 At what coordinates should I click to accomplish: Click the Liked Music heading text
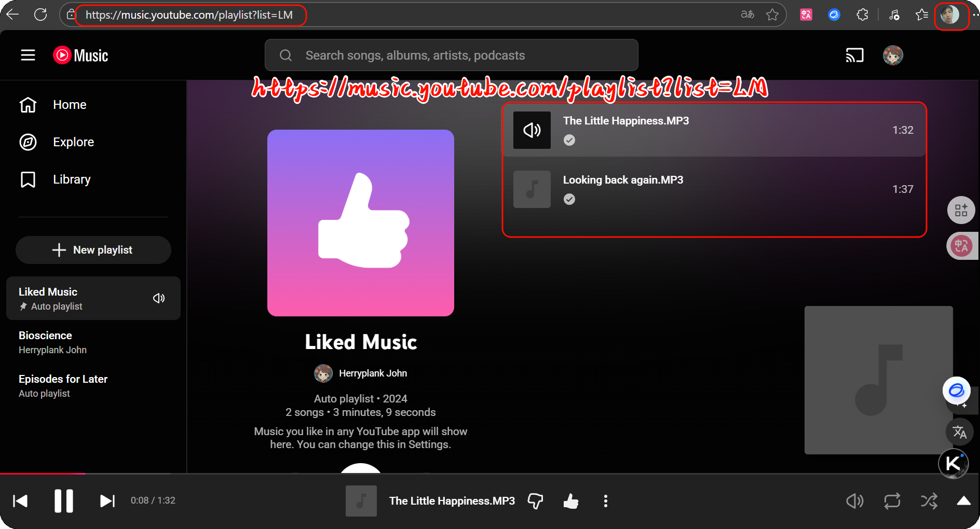click(x=361, y=342)
